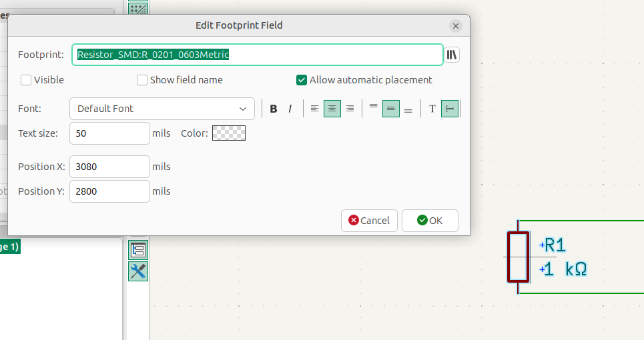This screenshot has width=644, height=340.
Task: Open the text Color swatch
Action: [x=229, y=133]
